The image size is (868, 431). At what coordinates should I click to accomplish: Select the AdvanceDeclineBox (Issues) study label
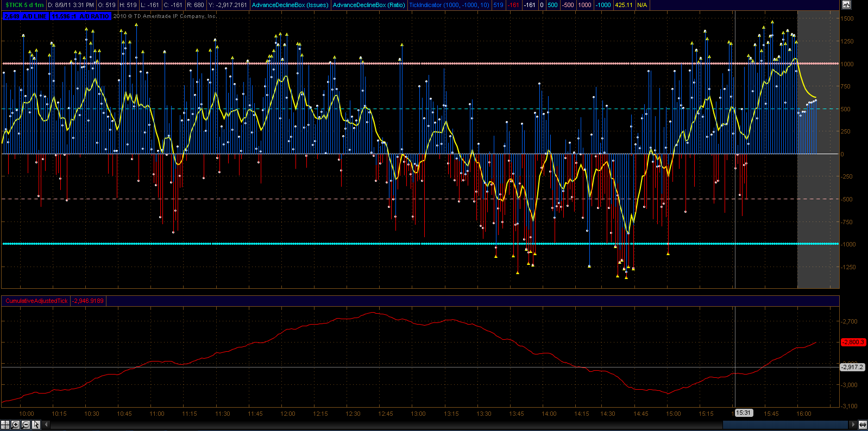coord(290,5)
